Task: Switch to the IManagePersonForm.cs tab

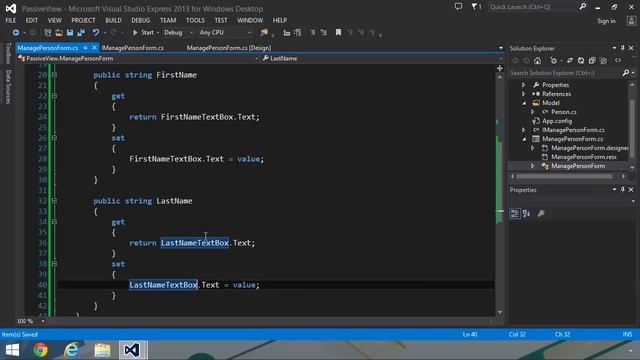Action: pyautogui.click(x=133, y=48)
